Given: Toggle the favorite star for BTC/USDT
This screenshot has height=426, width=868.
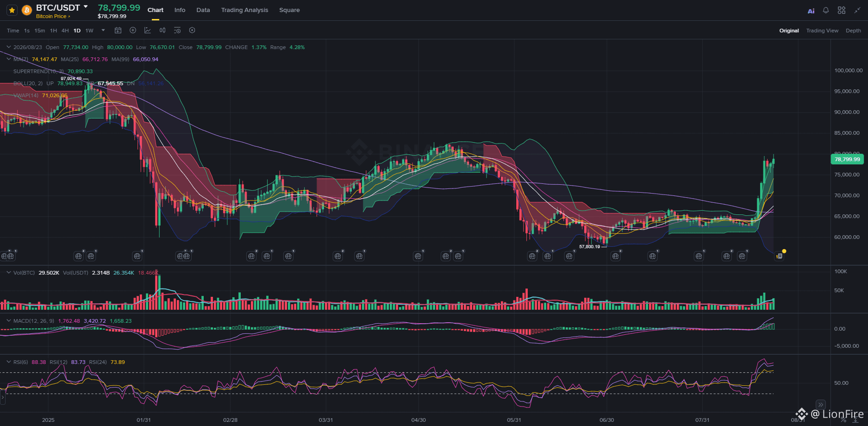Looking at the screenshot, I should click(12, 10).
